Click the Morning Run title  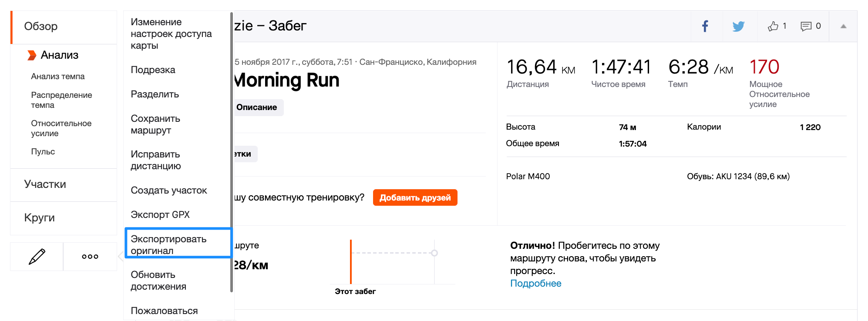pos(286,81)
